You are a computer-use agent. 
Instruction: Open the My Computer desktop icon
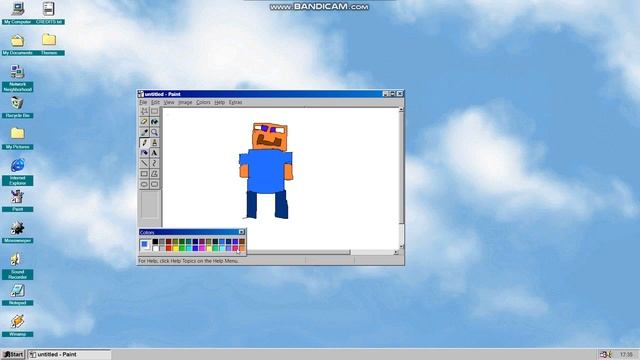point(18,13)
